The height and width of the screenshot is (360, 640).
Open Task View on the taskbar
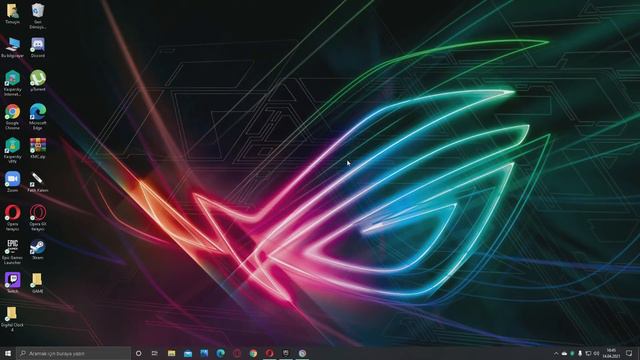[x=155, y=353]
